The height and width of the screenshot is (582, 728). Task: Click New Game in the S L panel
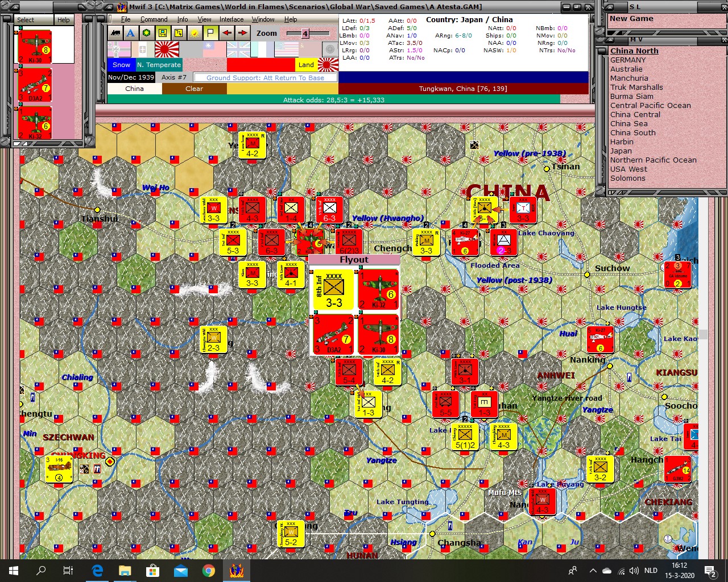(x=631, y=19)
